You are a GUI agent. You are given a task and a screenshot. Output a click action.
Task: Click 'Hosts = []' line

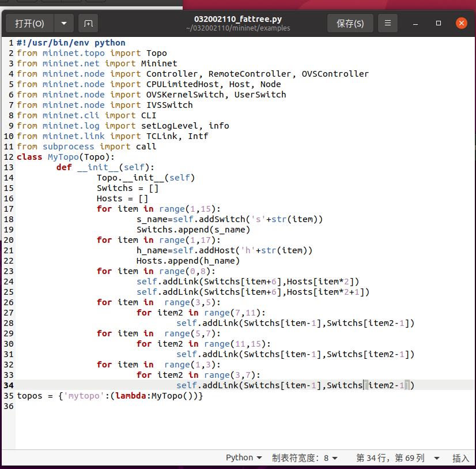pyautogui.click(x=122, y=198)
